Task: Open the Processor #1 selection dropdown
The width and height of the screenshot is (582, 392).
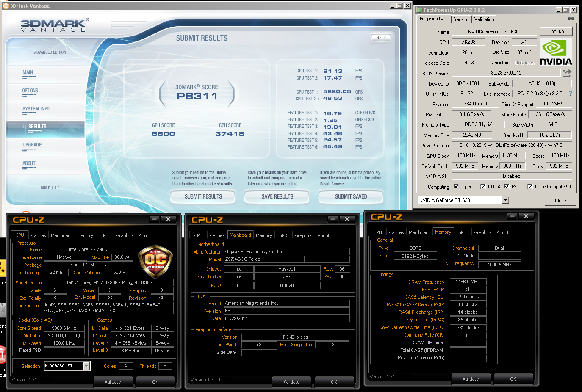Action: click(86, 366)
